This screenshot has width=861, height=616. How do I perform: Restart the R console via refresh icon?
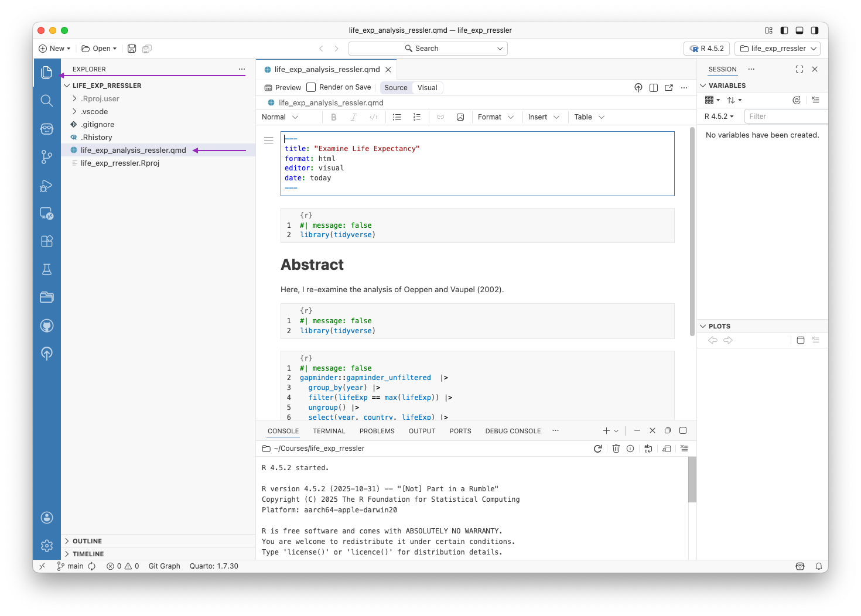click(x=597, y=448)
